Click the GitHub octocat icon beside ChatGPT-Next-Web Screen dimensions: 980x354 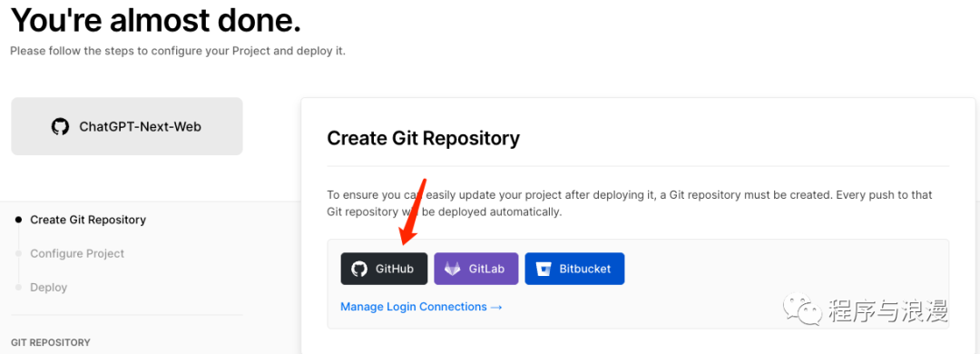60,127
